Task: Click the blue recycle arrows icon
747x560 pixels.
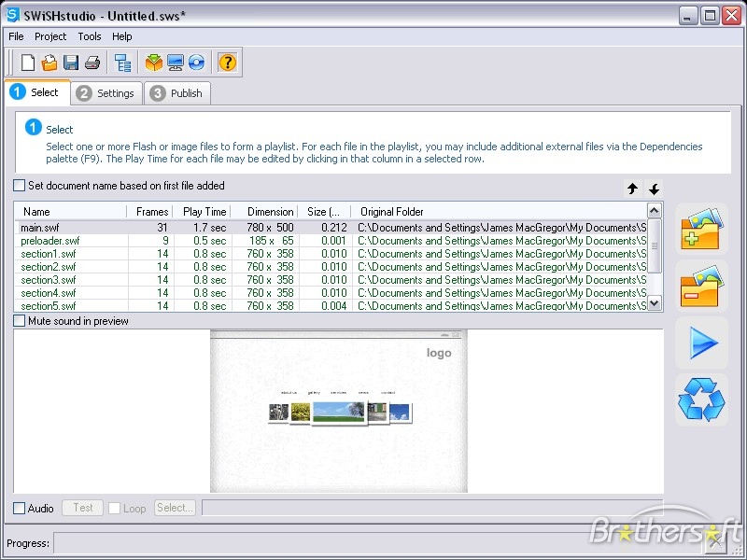Action: pyautogui.click(x=701, y=399)
